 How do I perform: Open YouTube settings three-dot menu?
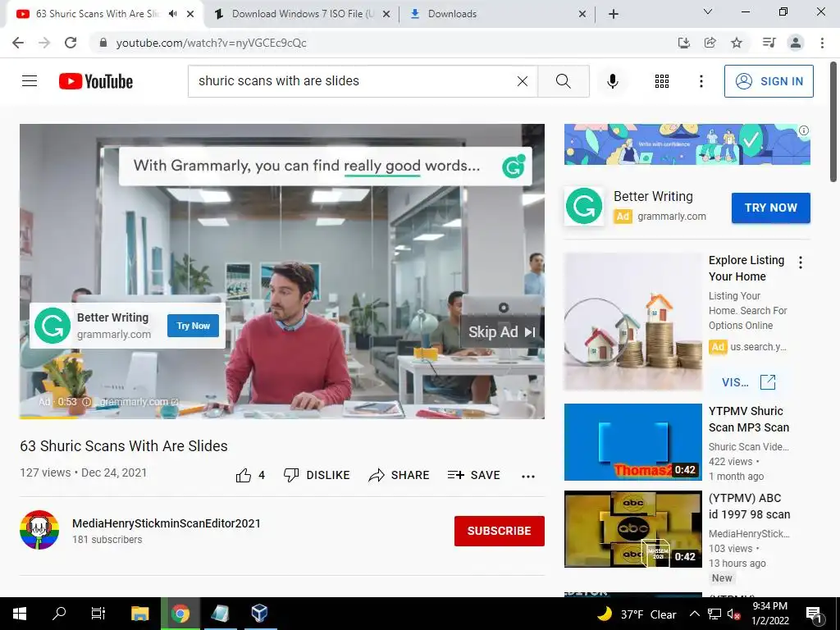pos(701,81)
